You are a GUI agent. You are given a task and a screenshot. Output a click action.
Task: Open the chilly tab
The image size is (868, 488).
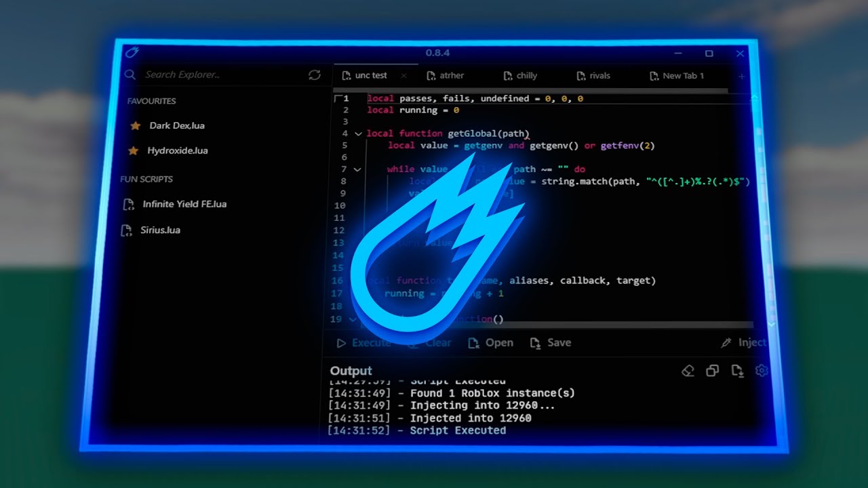[520, 76]
